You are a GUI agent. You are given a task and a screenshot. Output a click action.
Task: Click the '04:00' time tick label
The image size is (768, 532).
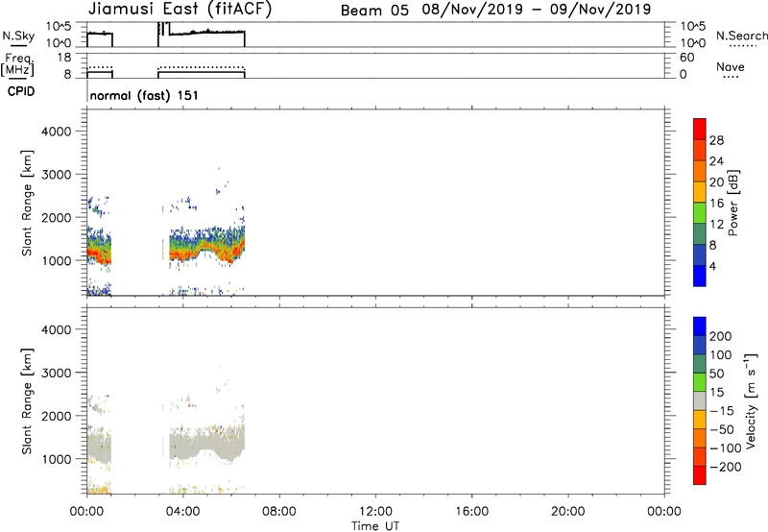182,512
